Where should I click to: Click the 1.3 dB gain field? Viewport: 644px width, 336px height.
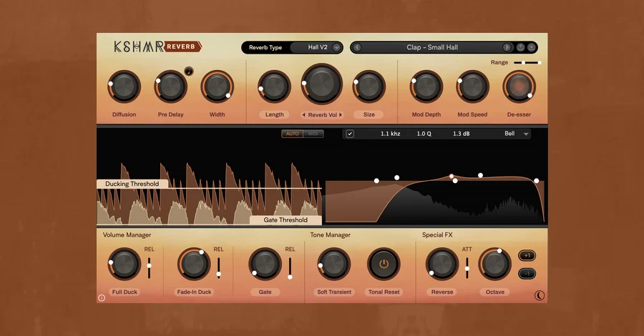pyautogui.click(x=462, y=134)
